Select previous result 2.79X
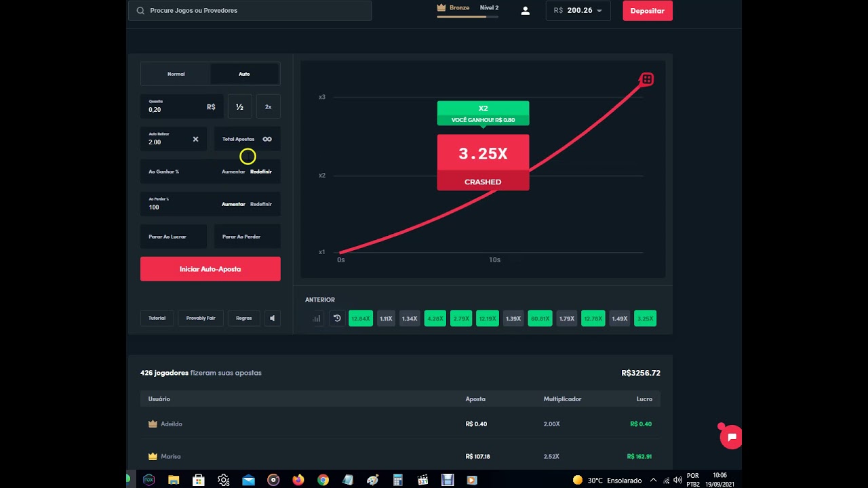The image size is (868, 488). (x=461, y=318)
